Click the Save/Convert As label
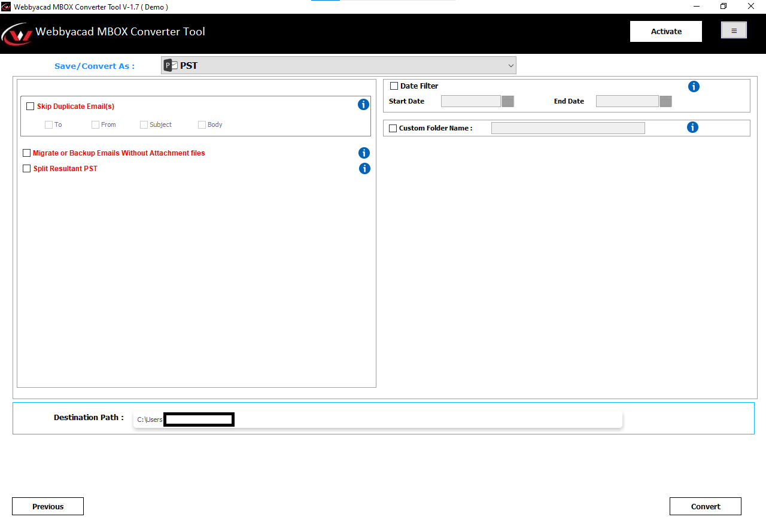The width and height of the screenshot is (766, 532). (95, 66)
